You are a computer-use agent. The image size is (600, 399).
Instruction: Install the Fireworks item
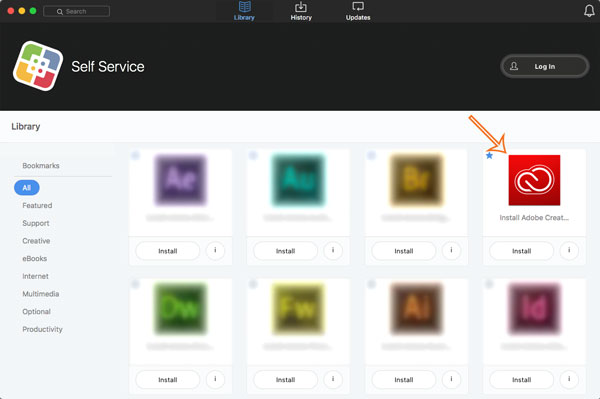(285, 379)
